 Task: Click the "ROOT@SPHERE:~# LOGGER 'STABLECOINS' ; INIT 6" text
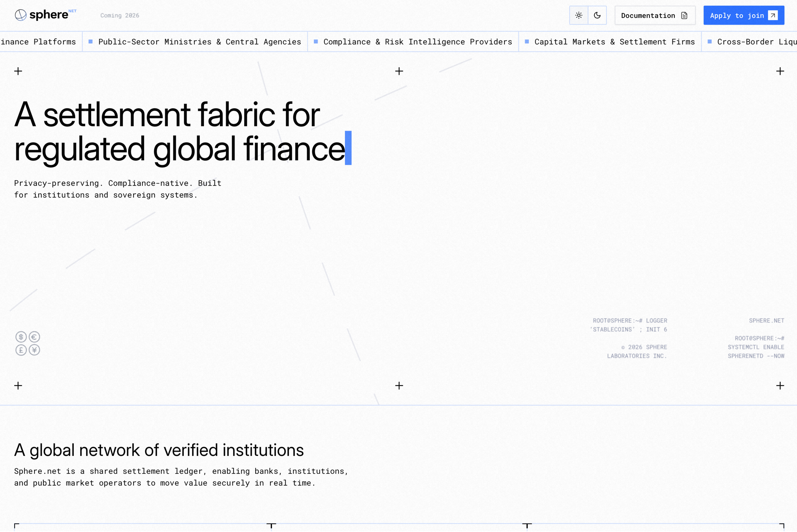(628, 325)
